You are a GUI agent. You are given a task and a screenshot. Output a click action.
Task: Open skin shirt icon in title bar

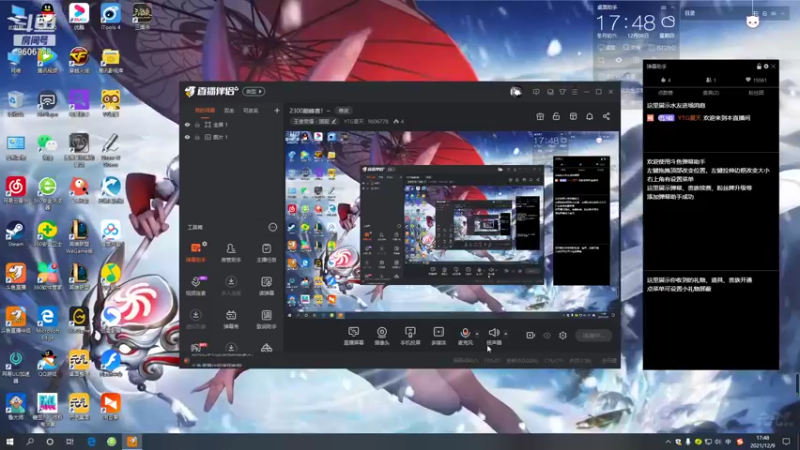tap(562, 92)
